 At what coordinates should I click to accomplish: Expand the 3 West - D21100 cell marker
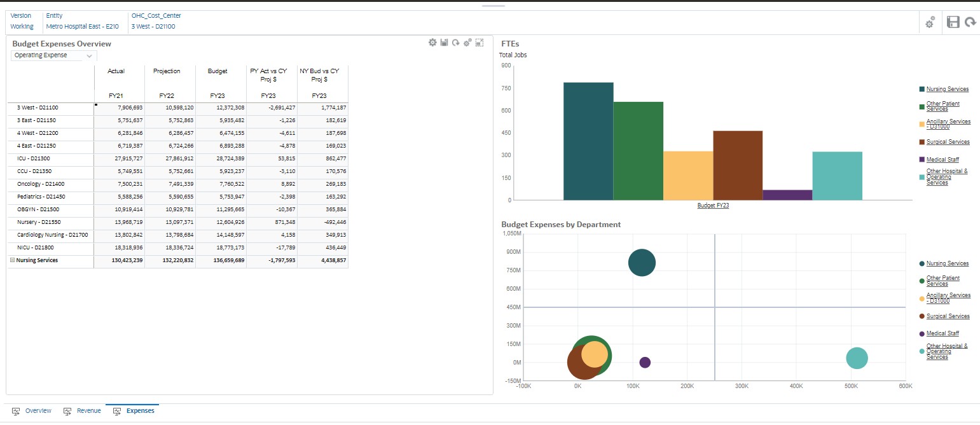pos(95,104)
